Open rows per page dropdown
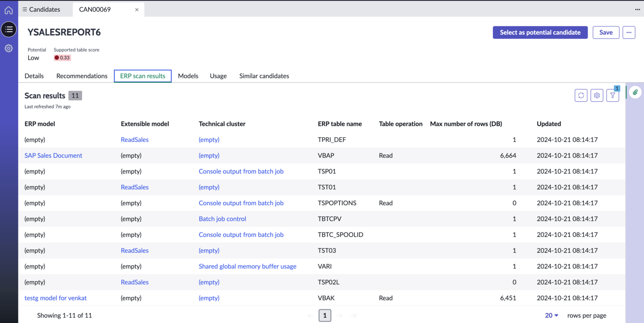This screenshot has width=644, height=323. click(552, 315)
